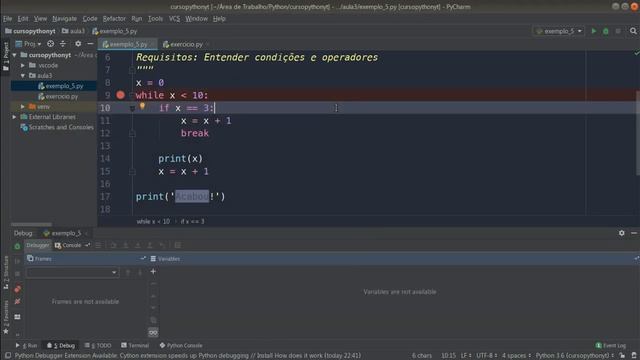Expand the .vscode folder

(x=23, y=65)
